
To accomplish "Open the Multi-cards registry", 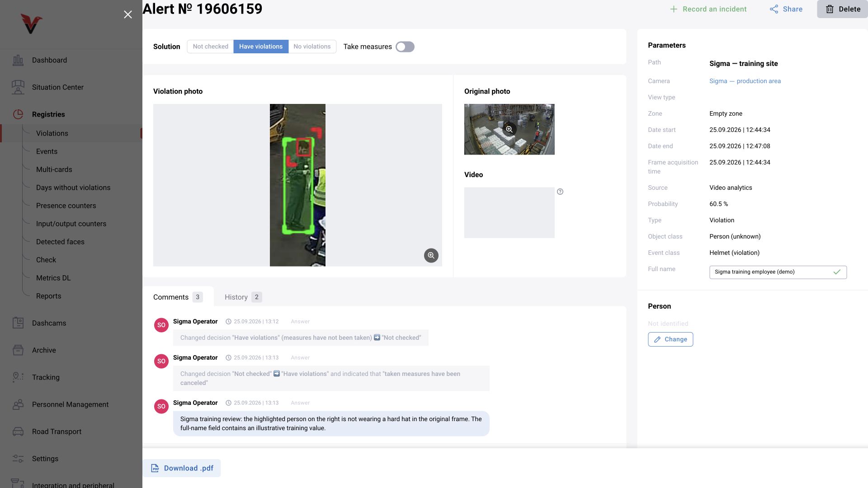I will 54,169.
